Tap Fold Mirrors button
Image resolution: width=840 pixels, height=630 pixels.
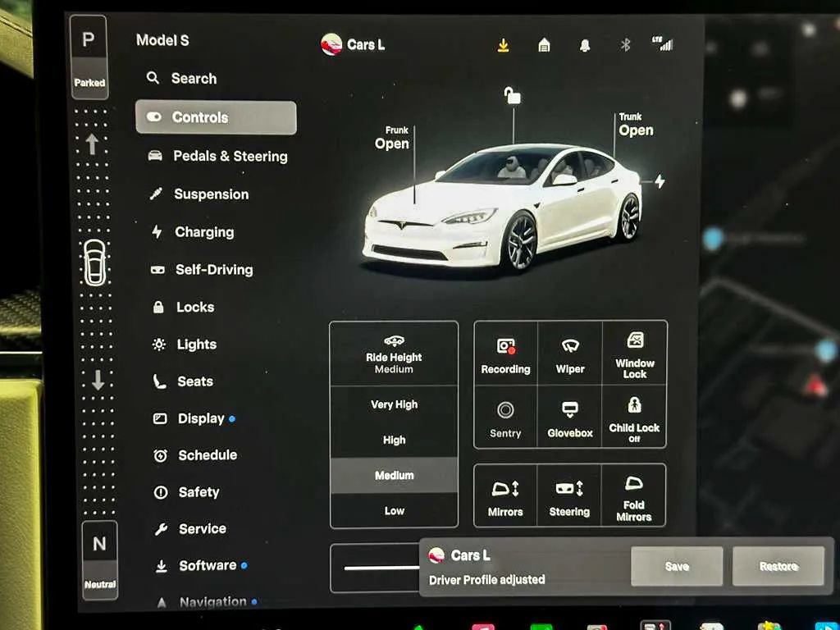(x=634, y=496)
